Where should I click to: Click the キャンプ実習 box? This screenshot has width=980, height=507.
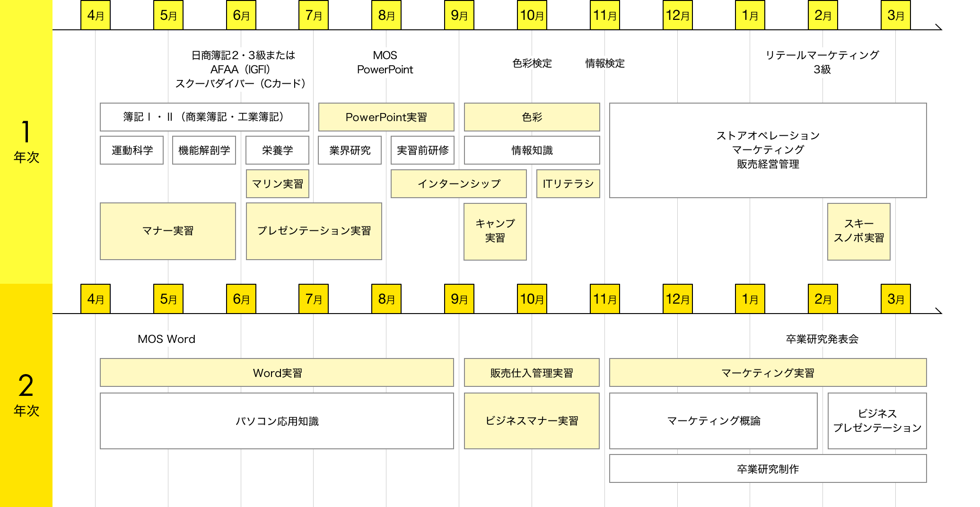495,231
